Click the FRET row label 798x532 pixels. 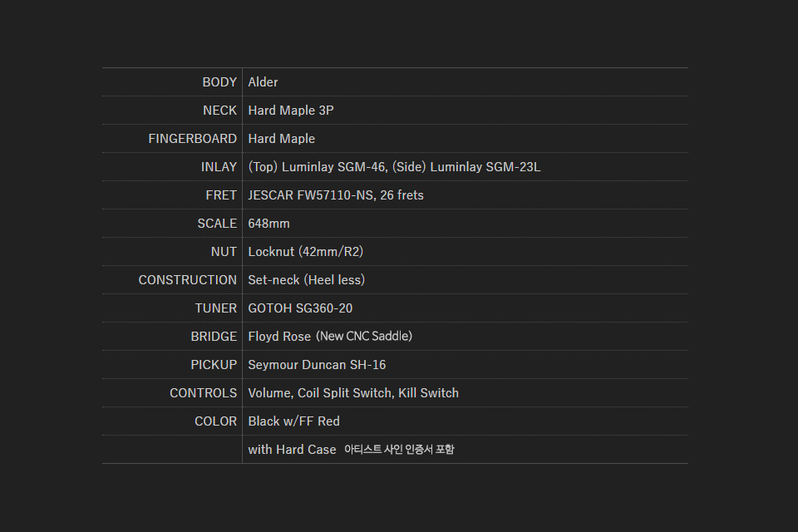click(221, 195)
